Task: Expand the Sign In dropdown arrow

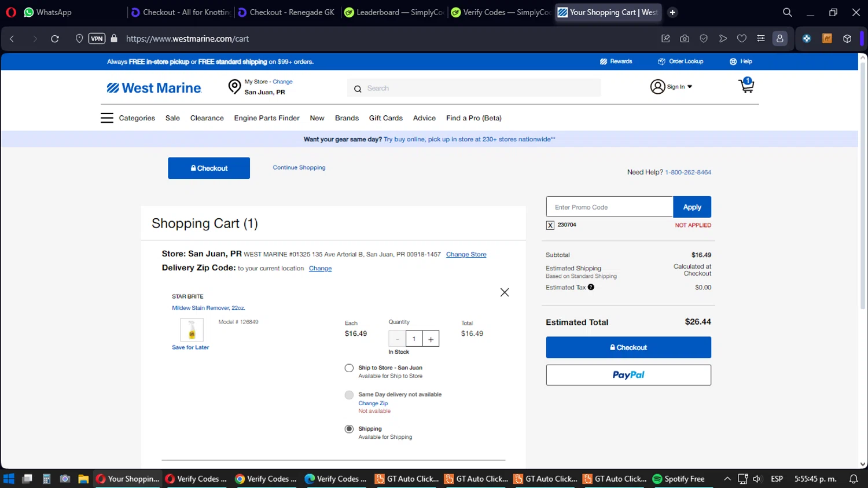Action: coord(690,87)
